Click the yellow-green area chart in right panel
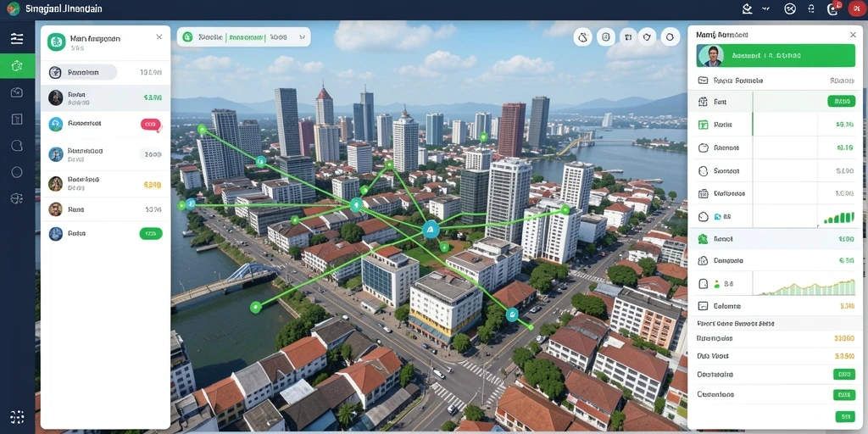The image size is (868, 434). (808, 288)
